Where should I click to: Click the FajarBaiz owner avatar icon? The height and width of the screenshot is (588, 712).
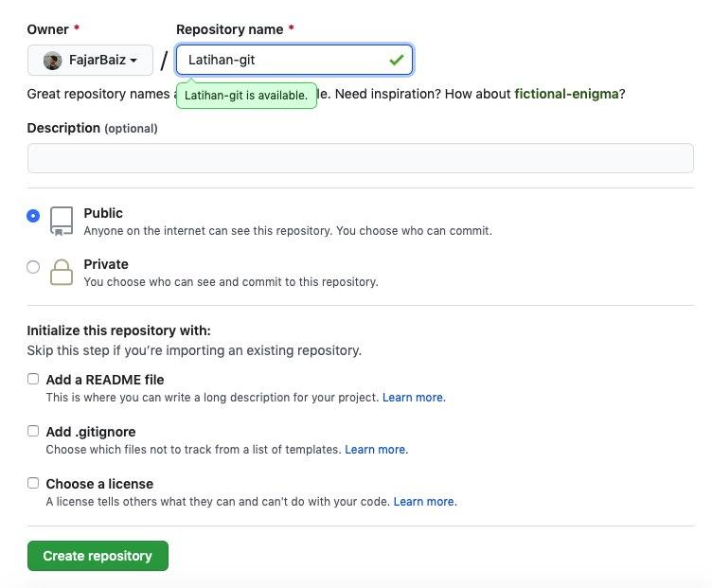click(53, 61)
